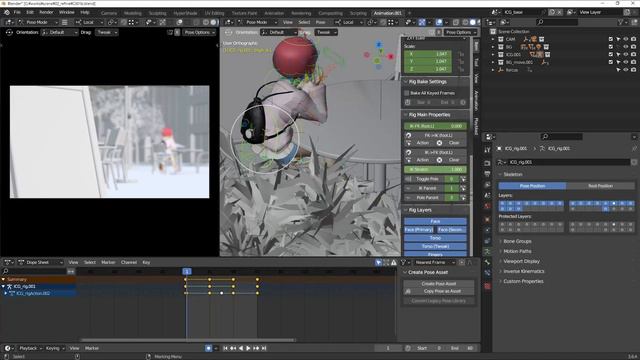The image size is (640, 360).
Task: Toggle render camera icon for ICG.001 collection
Action: coord(633,54)
